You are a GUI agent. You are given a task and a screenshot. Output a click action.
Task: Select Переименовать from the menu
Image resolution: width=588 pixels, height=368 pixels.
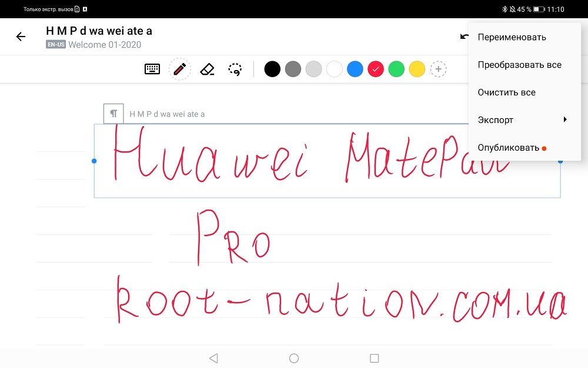point(524,37)
